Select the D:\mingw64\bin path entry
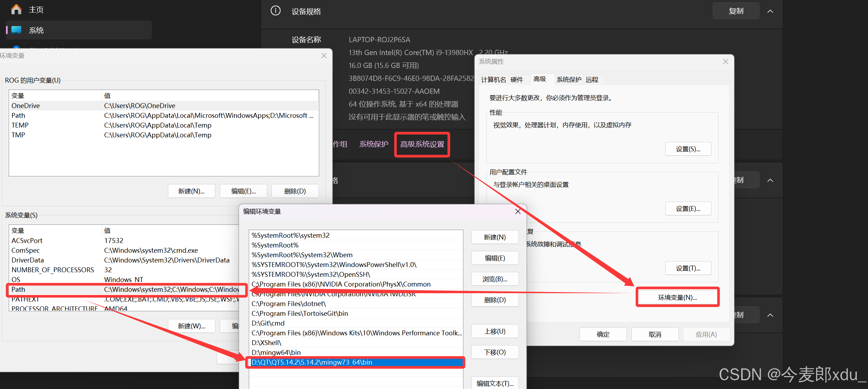 coord(276,352)
